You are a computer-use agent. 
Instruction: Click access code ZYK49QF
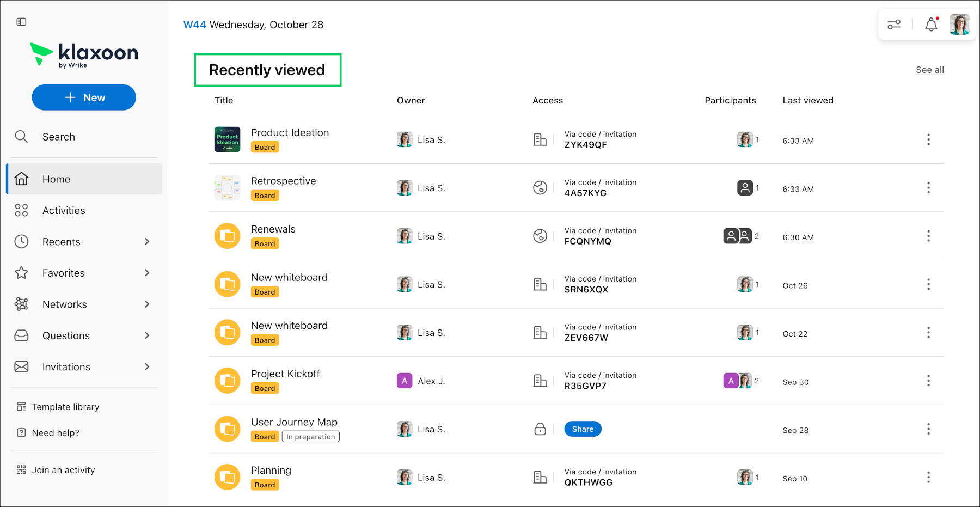pyautogui.click(x=585, y=145)
